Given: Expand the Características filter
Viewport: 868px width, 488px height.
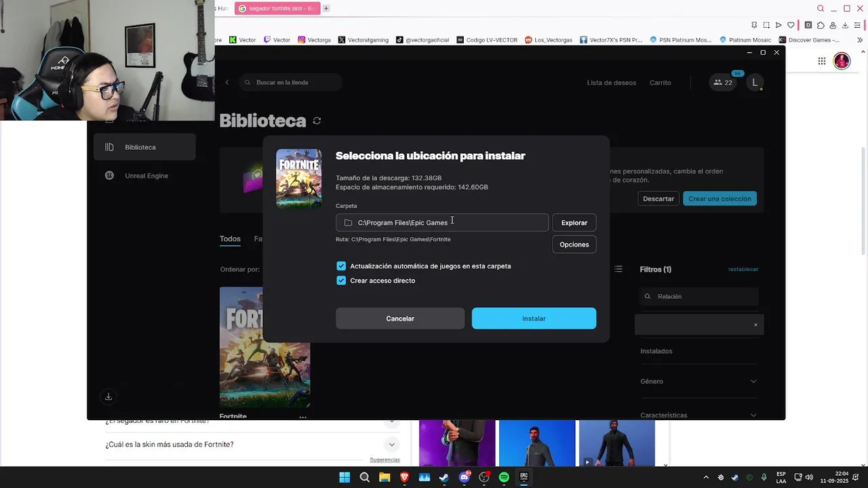Looking at the screenshot, I should point(698,415).
